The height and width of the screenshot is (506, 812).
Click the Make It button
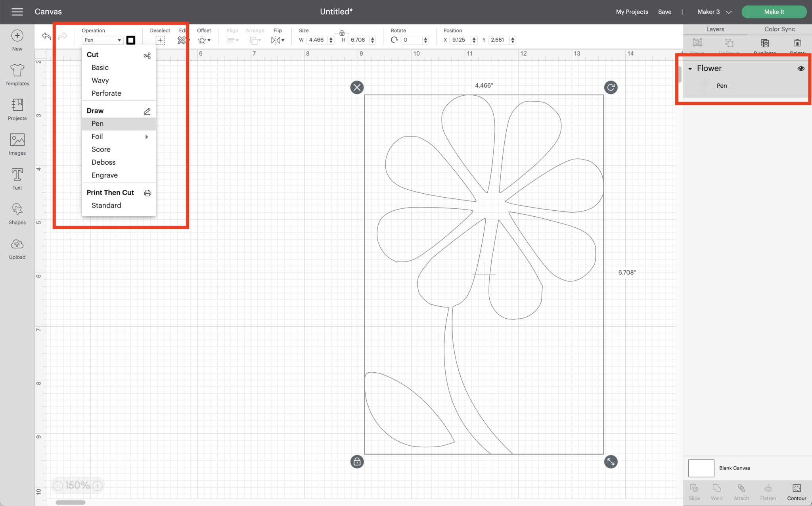coord(774,12)
